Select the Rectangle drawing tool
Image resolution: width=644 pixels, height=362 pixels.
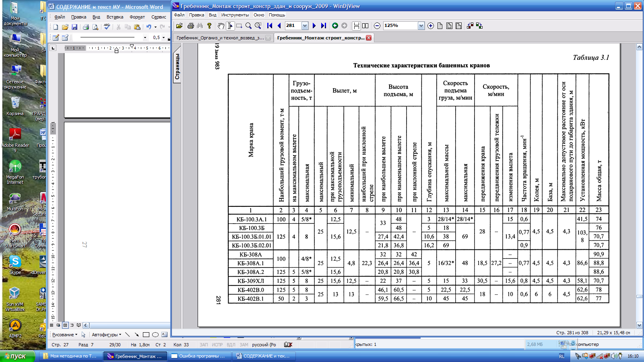coord(146,335)
